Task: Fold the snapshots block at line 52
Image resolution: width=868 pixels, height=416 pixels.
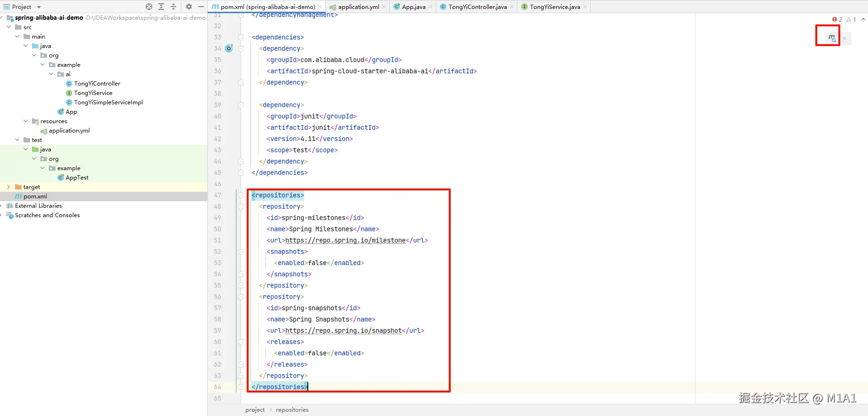Action: (241, 251)
